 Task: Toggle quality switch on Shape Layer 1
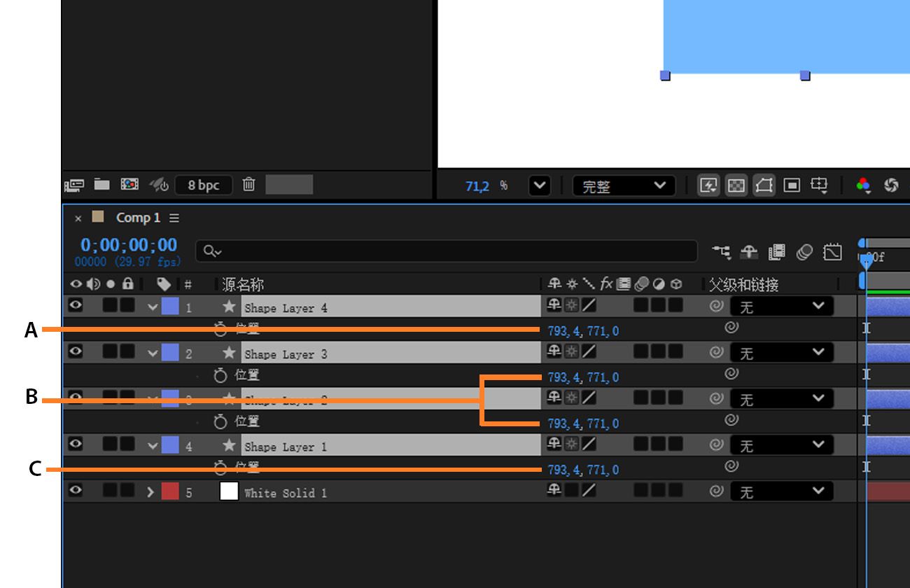pyautogui.click(x=589, y=444)
